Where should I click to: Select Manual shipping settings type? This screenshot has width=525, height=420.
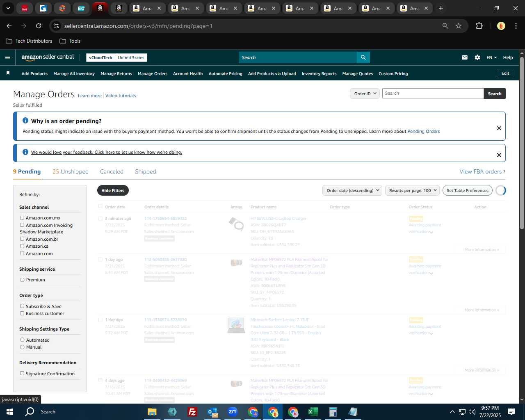pyautogui.click(x=22, y=347)
